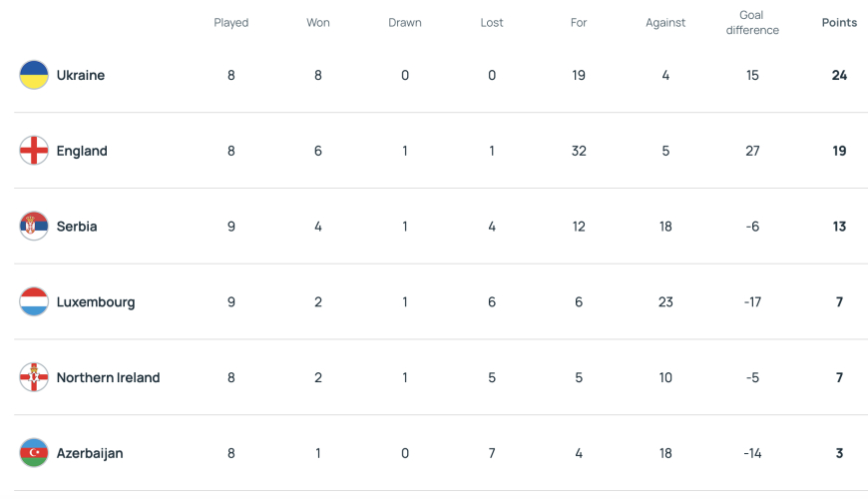Click the Azerbaijan flag icon
868x499 pixels.
(x=34, y=453)
